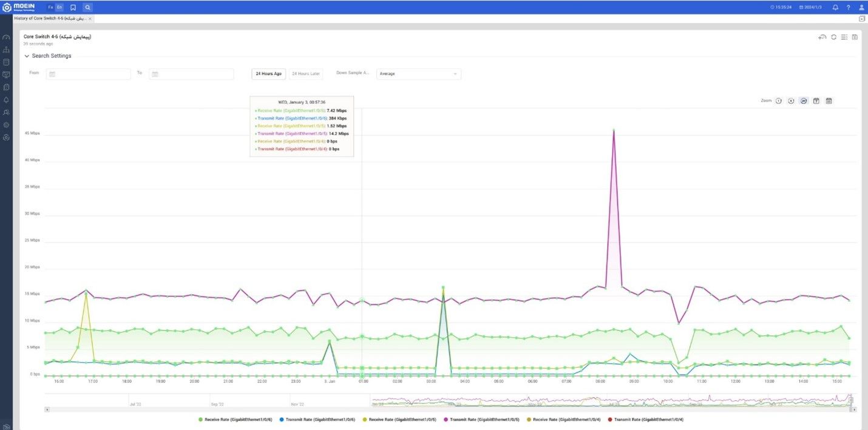Image resolution: width=868 pixels, height=430 pixels.
Task: Toggle Transmit Rate GigabitEthernet1/0/4 legend series
Action: click(645, 419)
